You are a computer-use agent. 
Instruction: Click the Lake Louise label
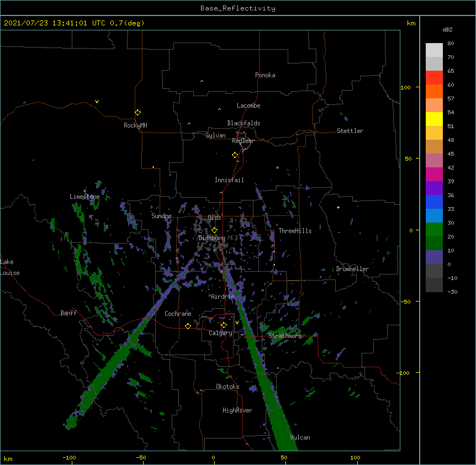tap(10, 267)
